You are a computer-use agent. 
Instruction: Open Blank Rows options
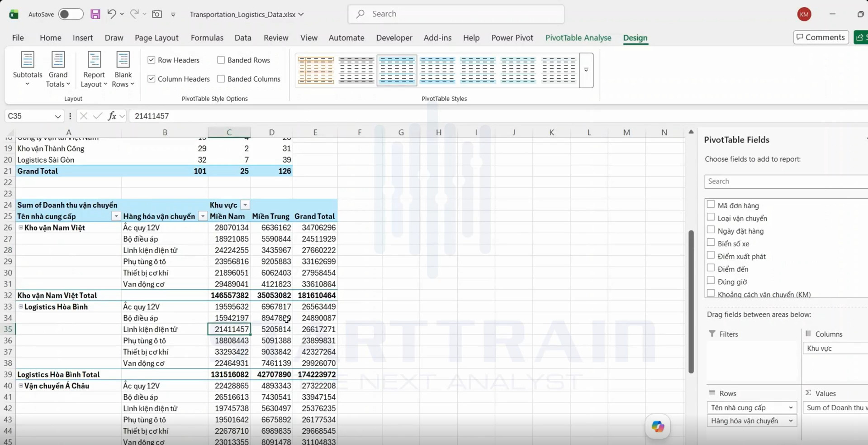(x=123, y=69)
